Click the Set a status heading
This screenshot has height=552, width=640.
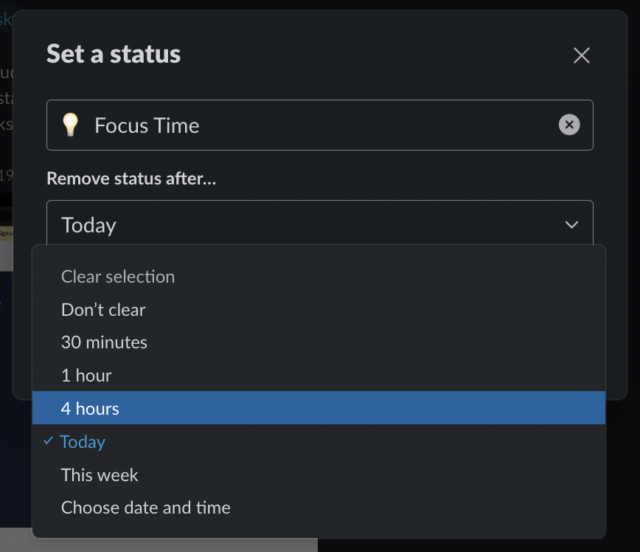coord(113,54)
